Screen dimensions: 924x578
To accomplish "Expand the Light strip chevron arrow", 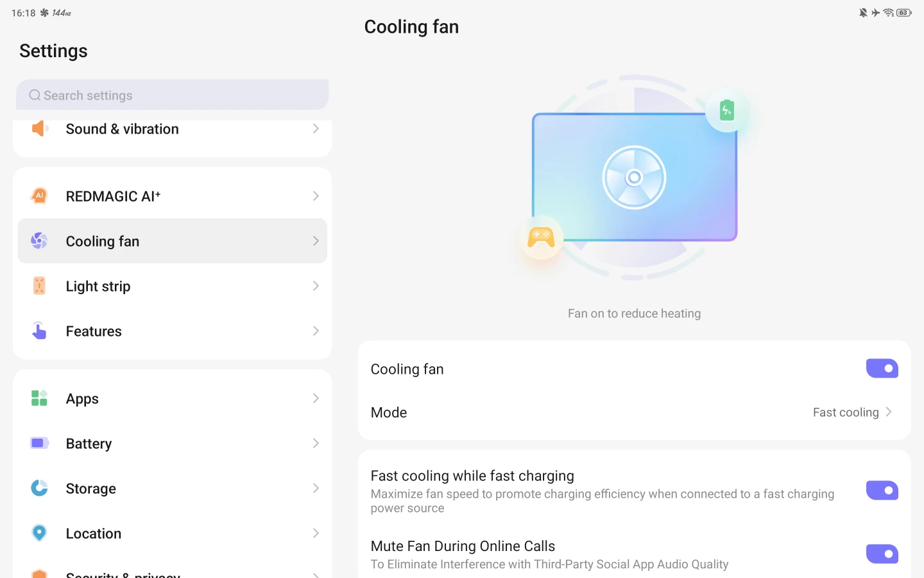I will [316, 286].
